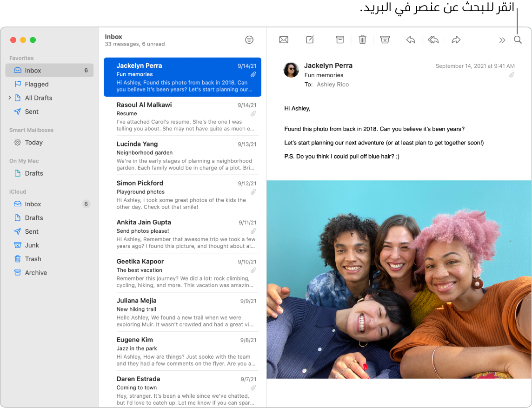Image resolution: width=532 pixels, height=408 pixels.
Task: Click paperclip on Ankita Jain Gupta message
Action: [x=253, y=231]
